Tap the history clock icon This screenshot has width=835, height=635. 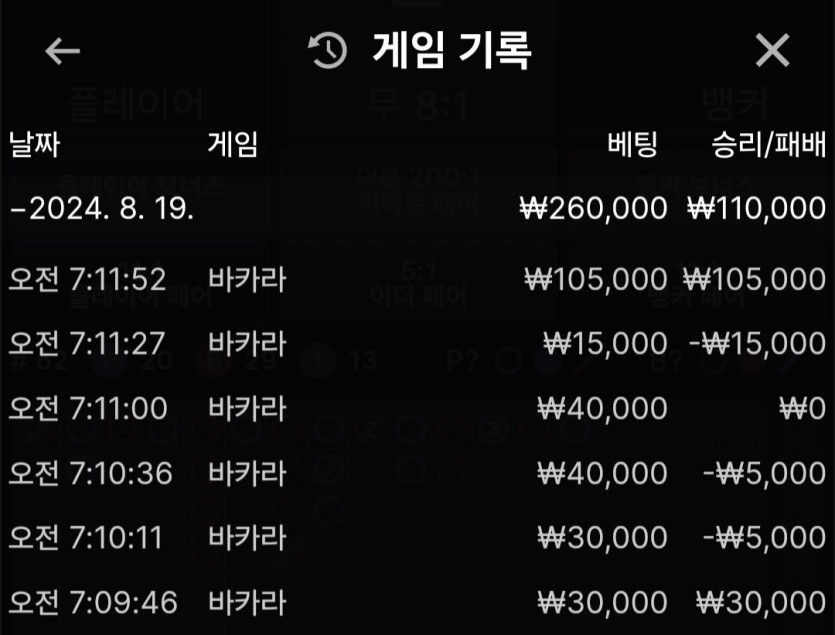point(328,51)
